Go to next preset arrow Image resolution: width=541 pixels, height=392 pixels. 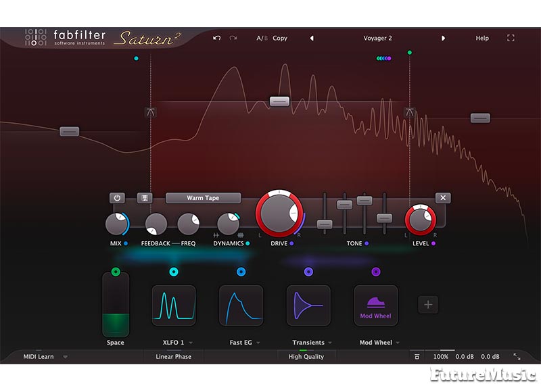click(443, 39)
